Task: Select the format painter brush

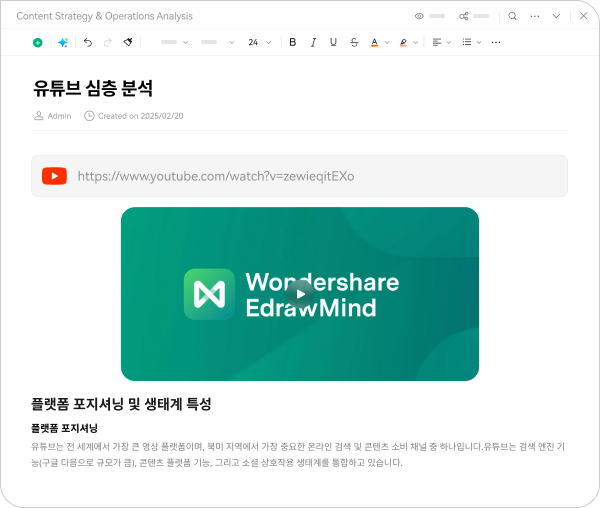Action: tap(128, 42)
